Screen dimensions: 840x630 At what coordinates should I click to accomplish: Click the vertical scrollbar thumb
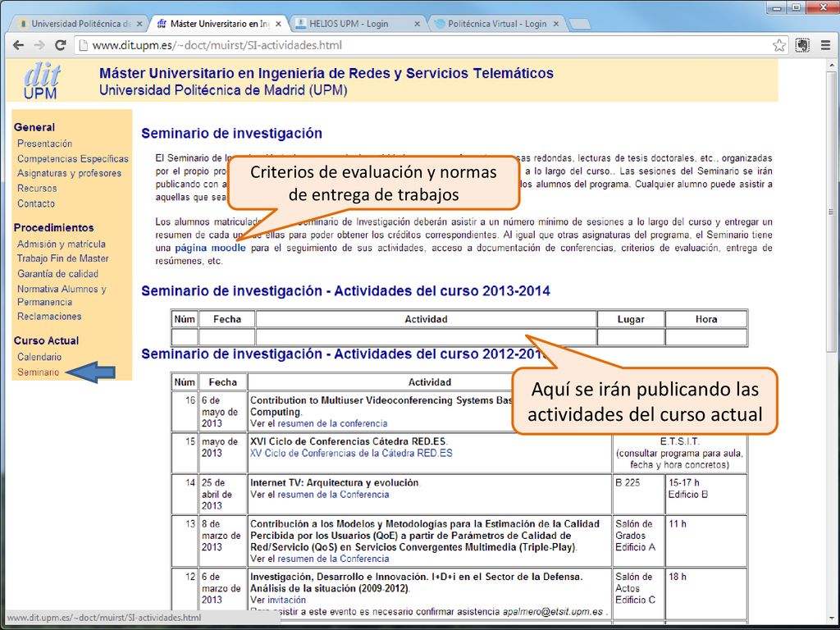(x=832, y=212)
